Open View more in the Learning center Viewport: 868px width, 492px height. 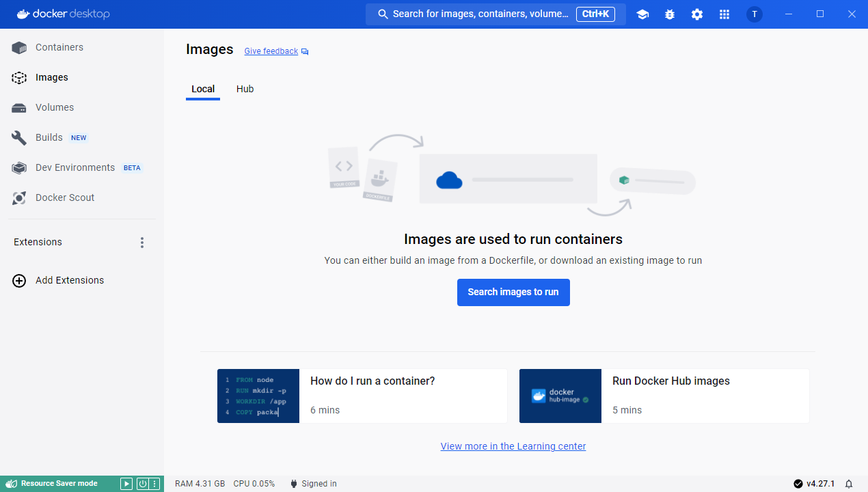click(x=513, y=447)
